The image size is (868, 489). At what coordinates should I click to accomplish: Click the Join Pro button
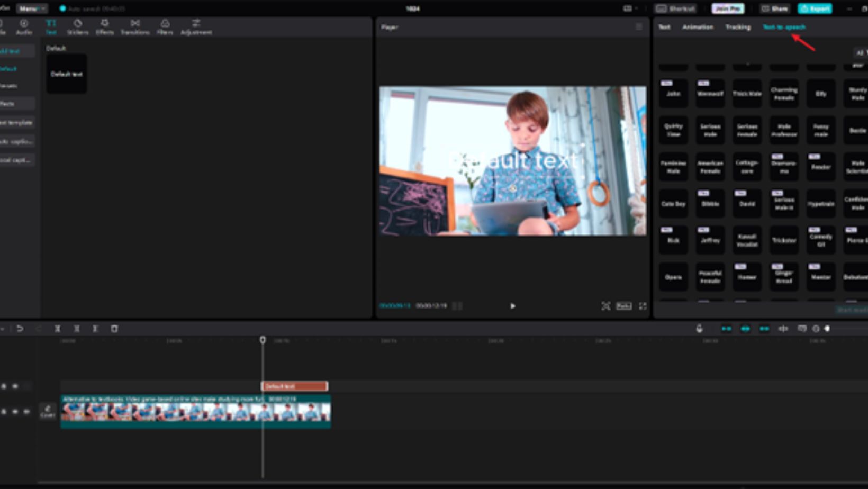[x=728, y=8]
